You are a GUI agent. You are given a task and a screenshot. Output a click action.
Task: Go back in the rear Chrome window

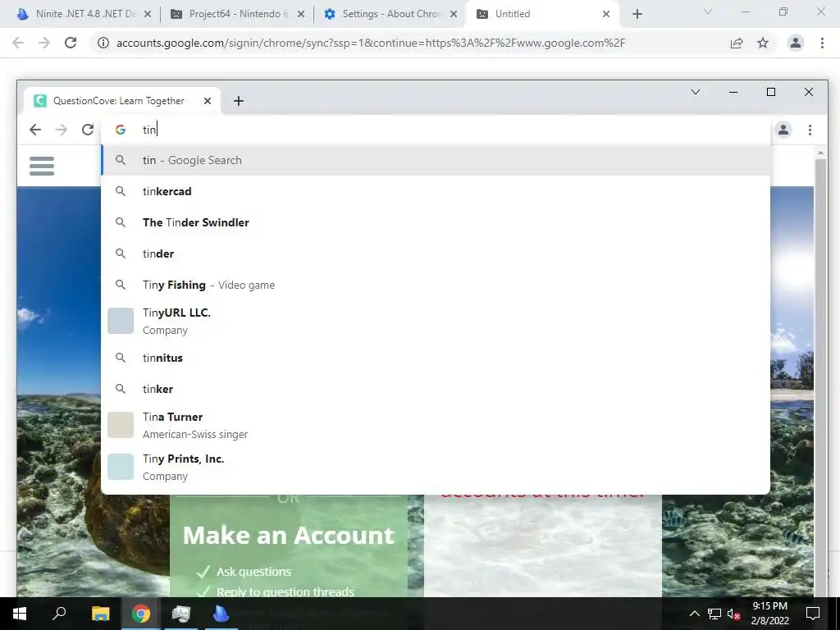click(18, 43)
